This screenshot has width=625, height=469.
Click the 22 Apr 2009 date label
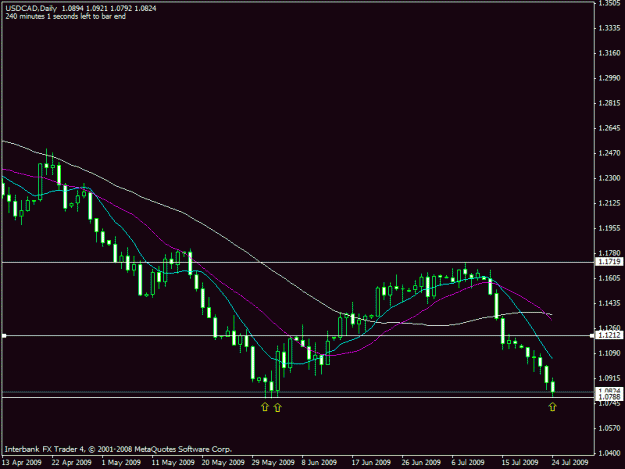(71, 462)
